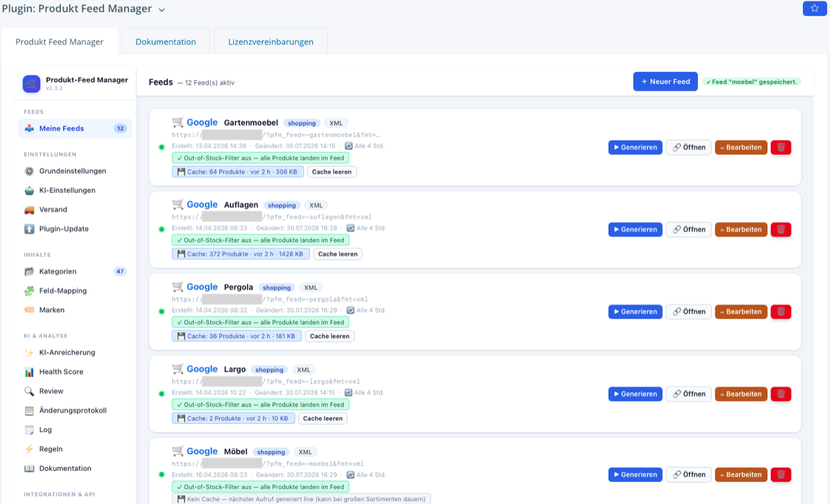Delete the Pergola feed via trash icon

(x=781, y=312)
